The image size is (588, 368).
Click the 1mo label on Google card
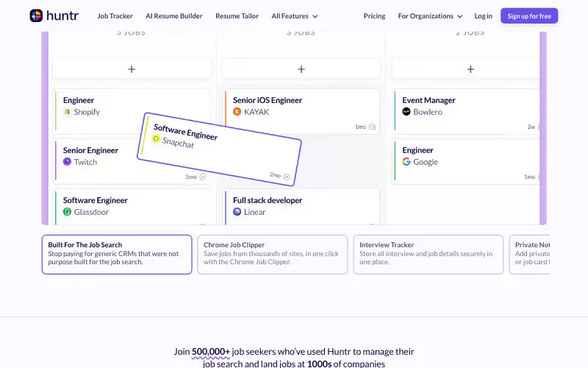point(529,177)
